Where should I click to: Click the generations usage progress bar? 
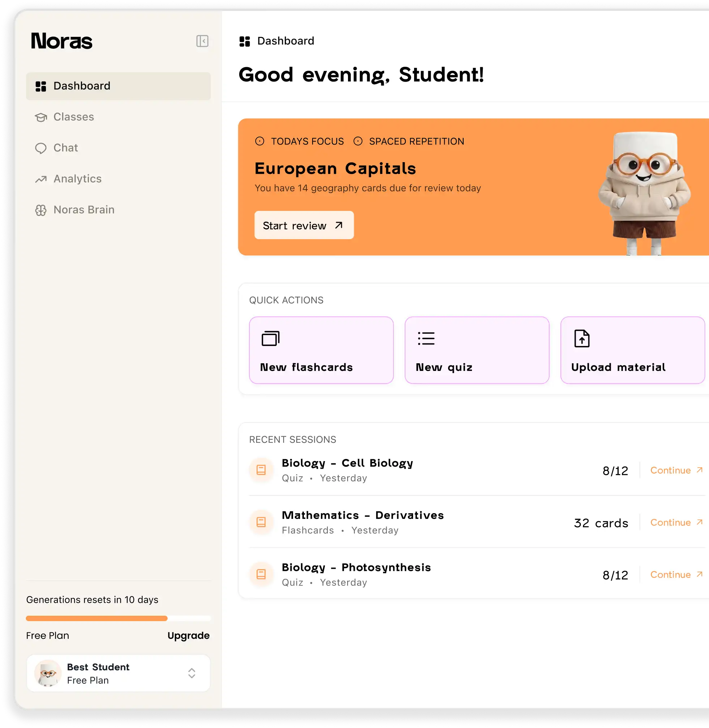118,618
